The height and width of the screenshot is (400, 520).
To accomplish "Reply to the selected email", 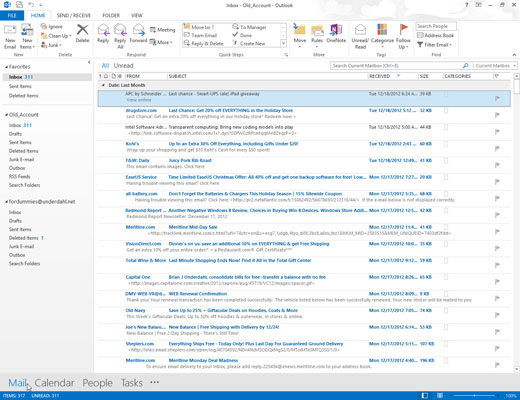I will [103, 33].
